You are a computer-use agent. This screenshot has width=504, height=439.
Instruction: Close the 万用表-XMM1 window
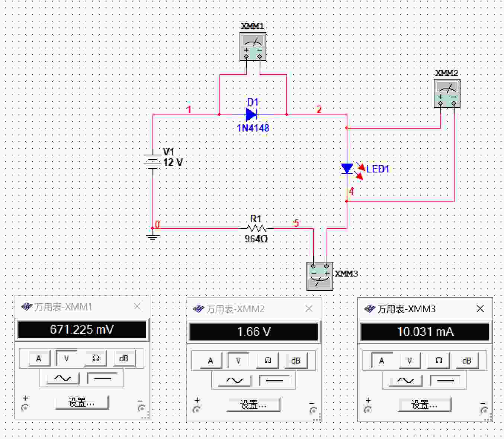137,307
